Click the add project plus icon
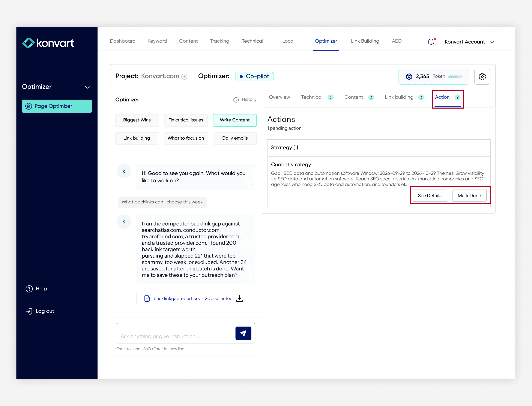The height and width of the screenshot is (406, 532). click(x=184, y=77)
